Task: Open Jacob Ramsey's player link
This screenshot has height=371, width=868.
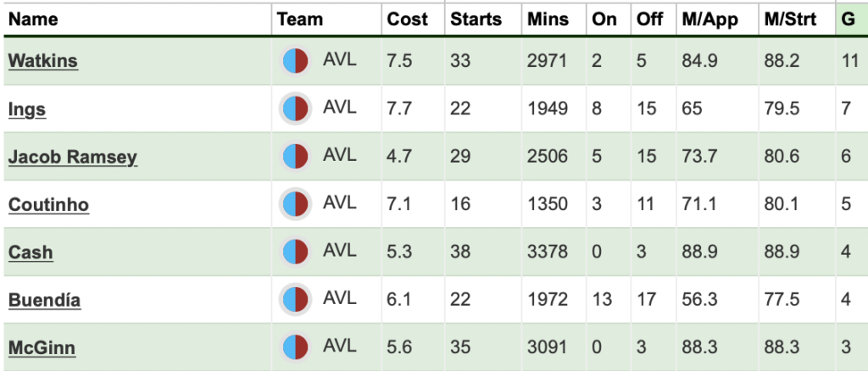Action: pyautogui.click(x=73, y=158)
